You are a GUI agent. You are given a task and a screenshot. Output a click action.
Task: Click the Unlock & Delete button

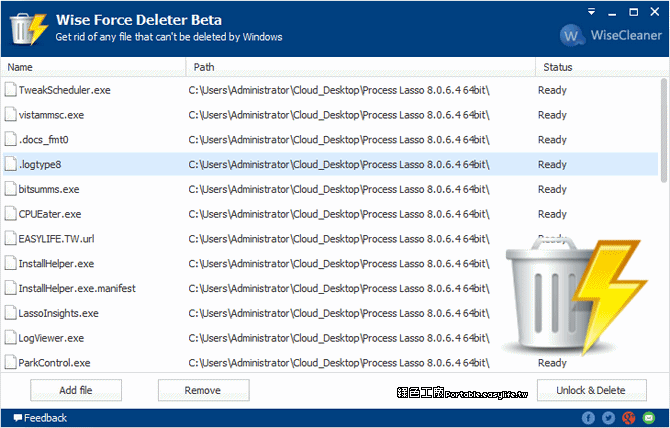click(591, 390)
